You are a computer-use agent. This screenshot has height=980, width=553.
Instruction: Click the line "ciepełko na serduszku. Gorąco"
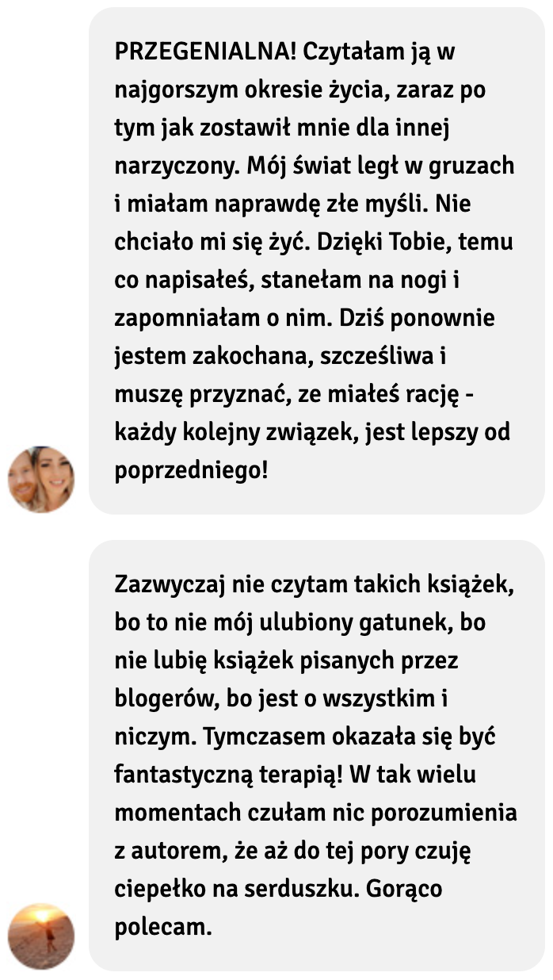coord(279,890)
